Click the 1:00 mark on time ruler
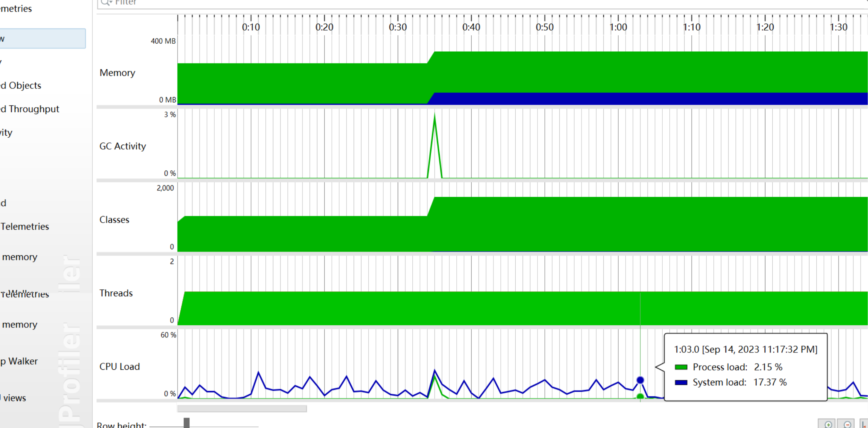This screenshot has width=868, height=428. coord(618,27)
